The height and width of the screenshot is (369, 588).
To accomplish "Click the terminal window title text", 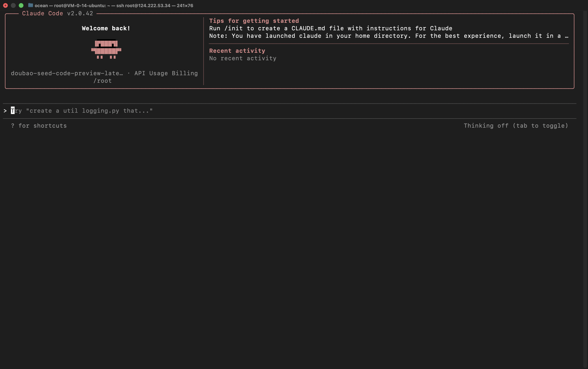I will pyautogui.click(x=114, y=5).
